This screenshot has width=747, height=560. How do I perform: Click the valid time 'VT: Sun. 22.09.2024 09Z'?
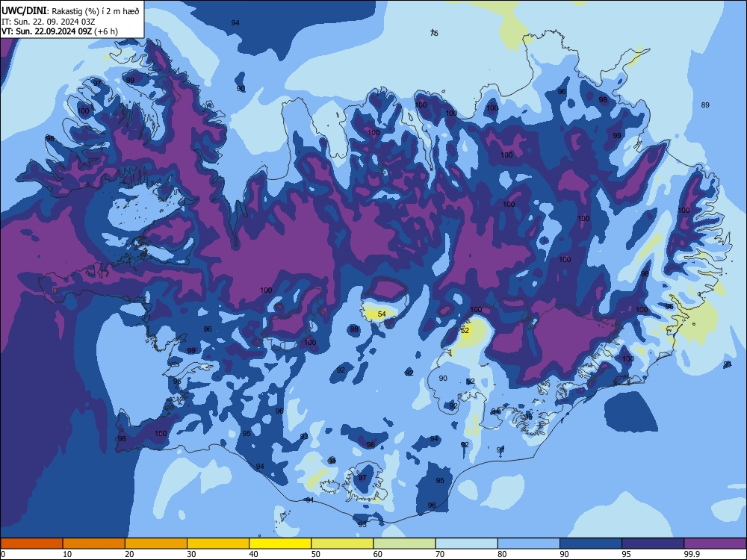point(47,31)
